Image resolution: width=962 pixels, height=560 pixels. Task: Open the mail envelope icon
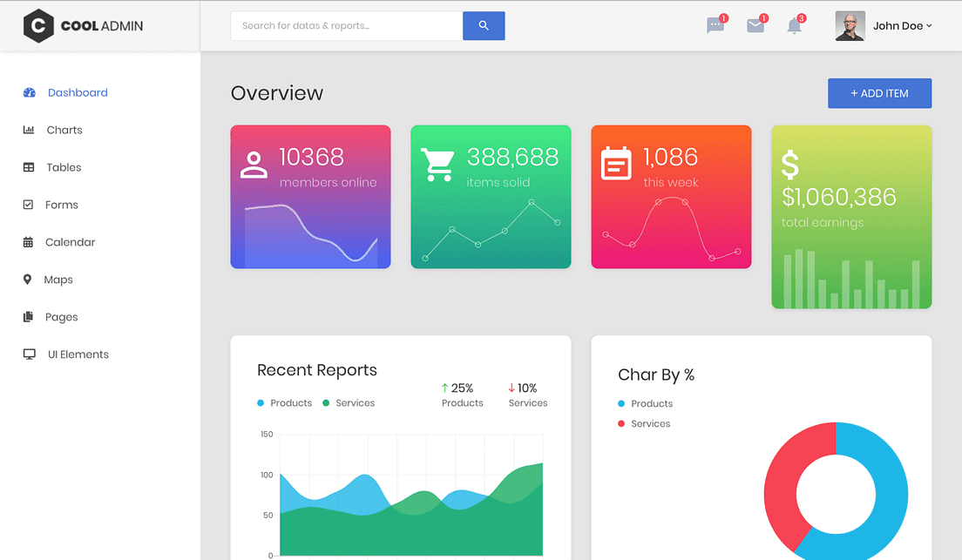click(755, 25)
